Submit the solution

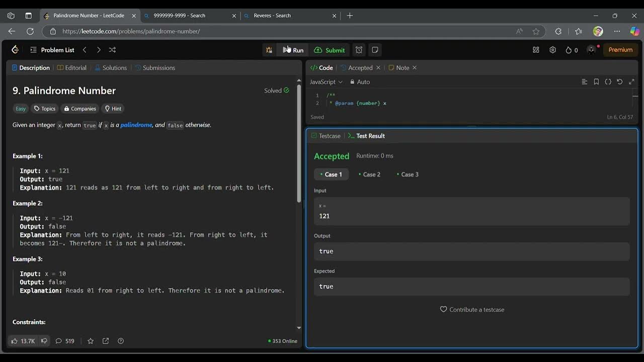coord(330,50)
